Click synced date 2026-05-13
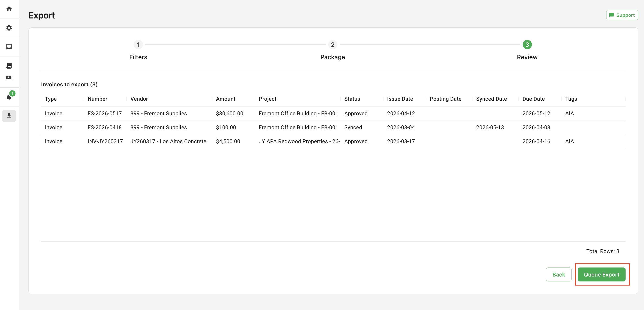This screenshot has width=644, height=310. [x=490, y=128]
